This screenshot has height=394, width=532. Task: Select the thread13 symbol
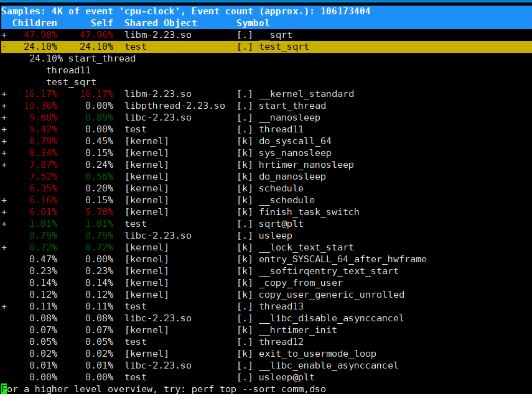281,306
